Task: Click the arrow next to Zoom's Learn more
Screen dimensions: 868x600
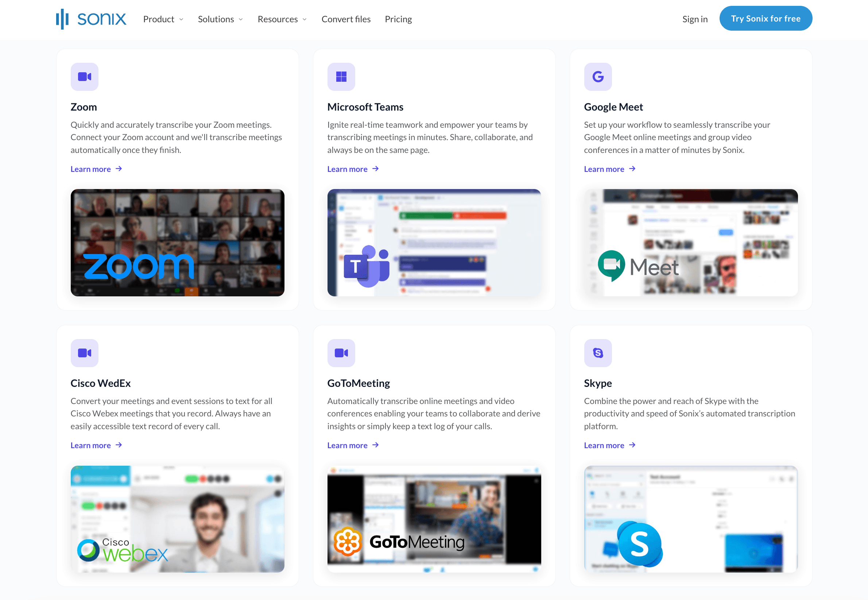Action: 119,169
